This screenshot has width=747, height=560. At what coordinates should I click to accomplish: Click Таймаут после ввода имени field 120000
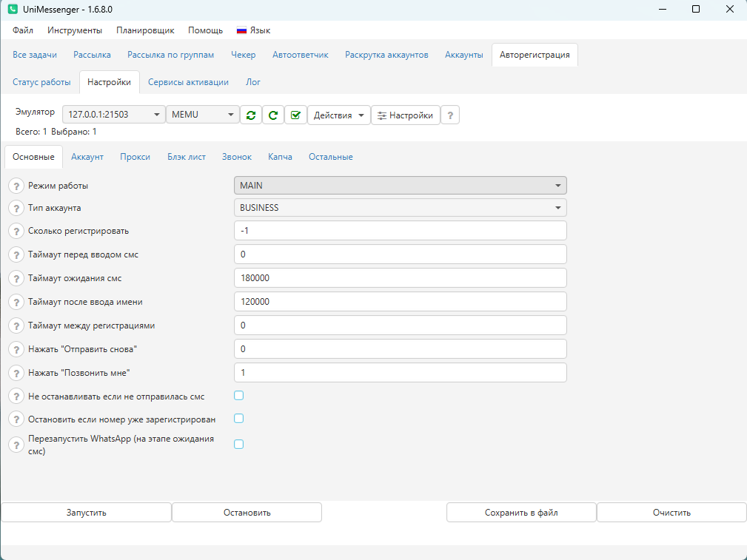[401, 301]
